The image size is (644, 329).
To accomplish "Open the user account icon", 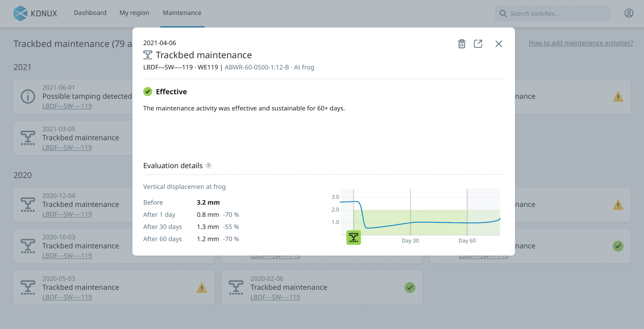I will point(629,13).
